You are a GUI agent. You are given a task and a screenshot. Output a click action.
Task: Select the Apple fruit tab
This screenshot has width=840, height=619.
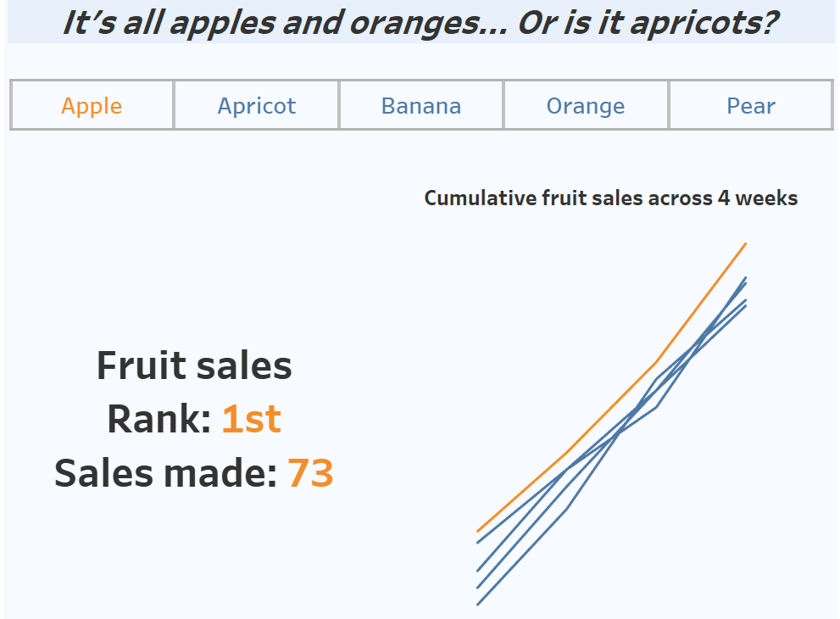(x=92, y=106)
